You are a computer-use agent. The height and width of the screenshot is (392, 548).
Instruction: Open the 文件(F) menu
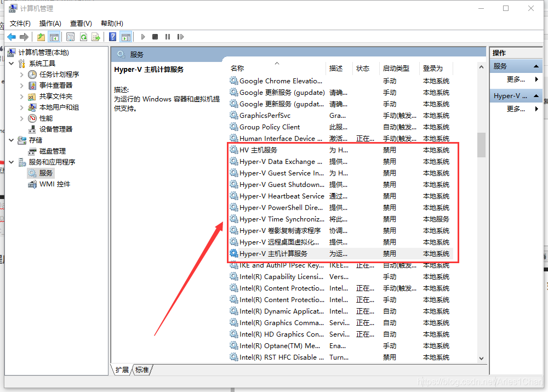20,24
